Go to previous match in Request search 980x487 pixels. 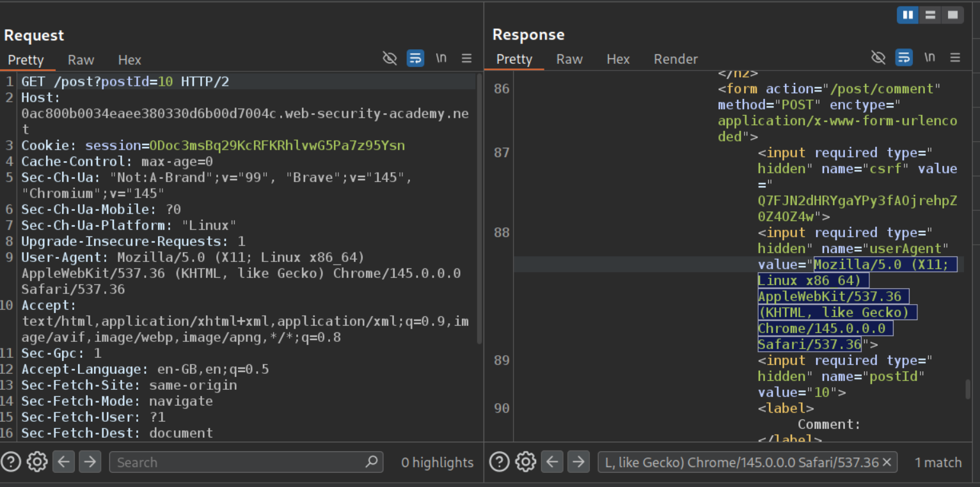63,461
